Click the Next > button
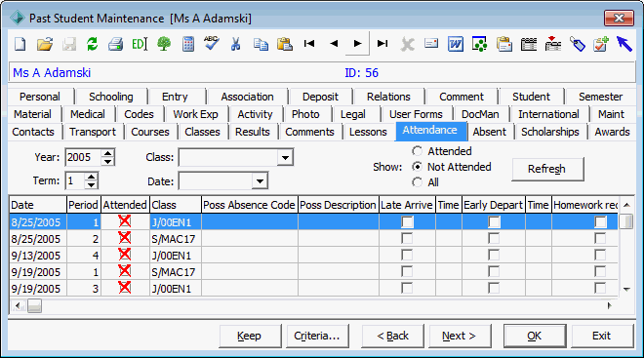 click(460, 336)
